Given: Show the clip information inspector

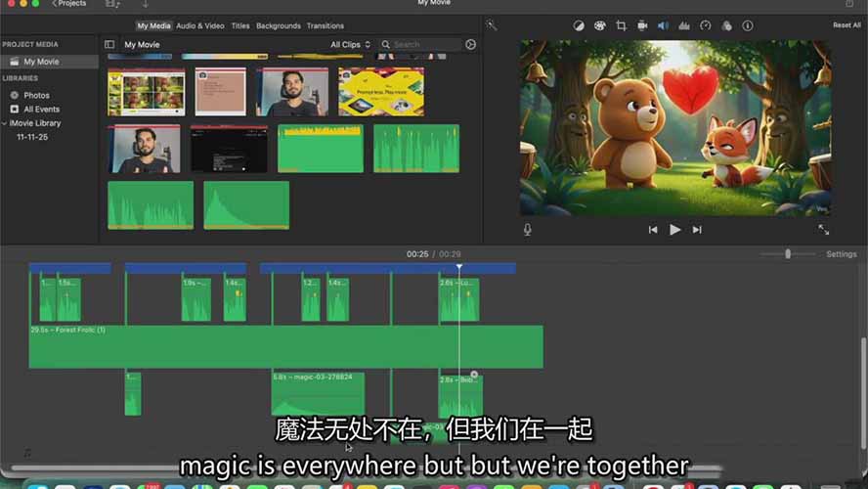Looking at the screenshot, I should 748,25.
